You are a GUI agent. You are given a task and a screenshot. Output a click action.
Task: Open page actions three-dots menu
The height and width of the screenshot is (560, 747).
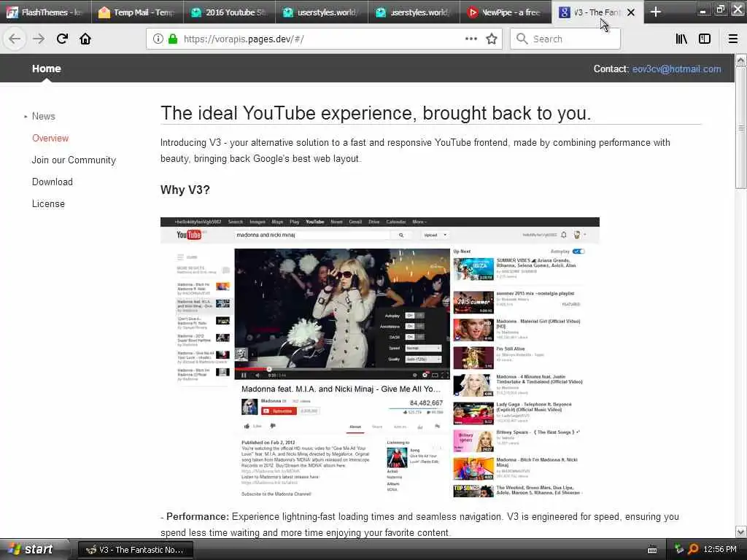pyautogui.click(x=471, y=39)
